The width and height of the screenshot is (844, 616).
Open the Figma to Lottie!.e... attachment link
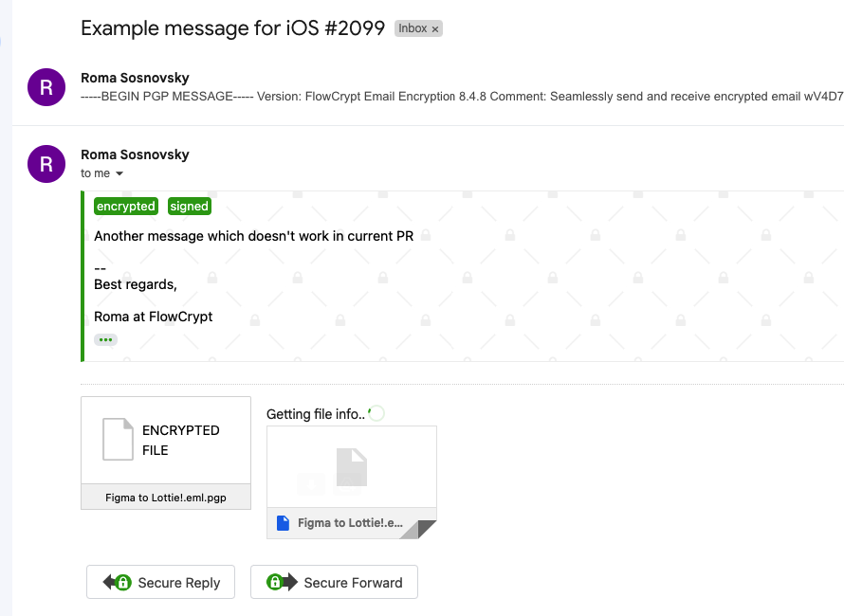(x=351, y=522)
